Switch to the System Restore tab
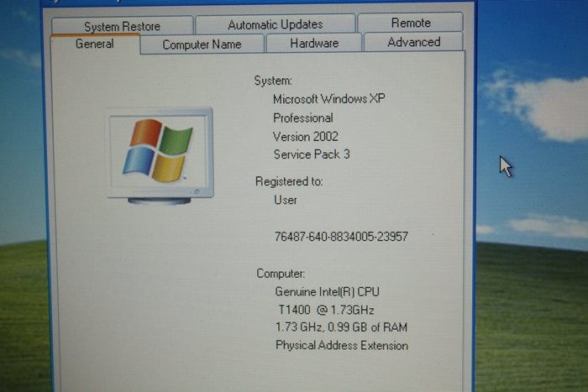The height and width of the screenshot is (392, 588). point(123,26)
